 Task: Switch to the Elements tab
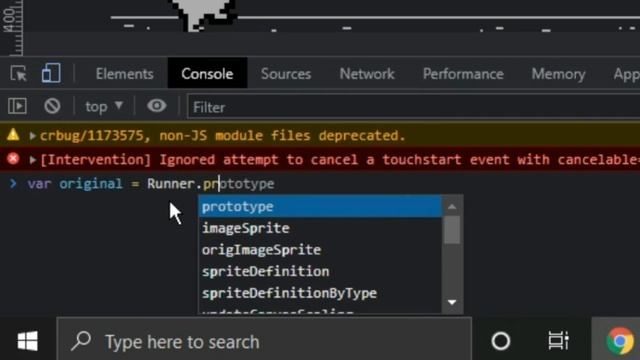coord(124,74)
